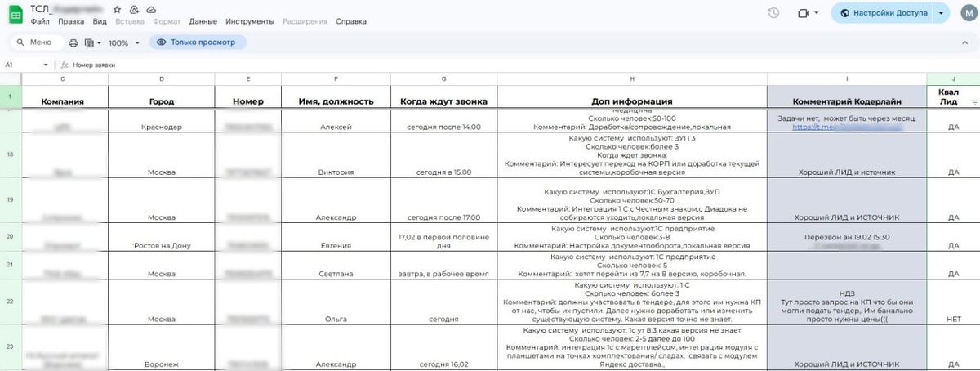
Task: Open the 100% zoom dropdown
Action: [124, 42]
